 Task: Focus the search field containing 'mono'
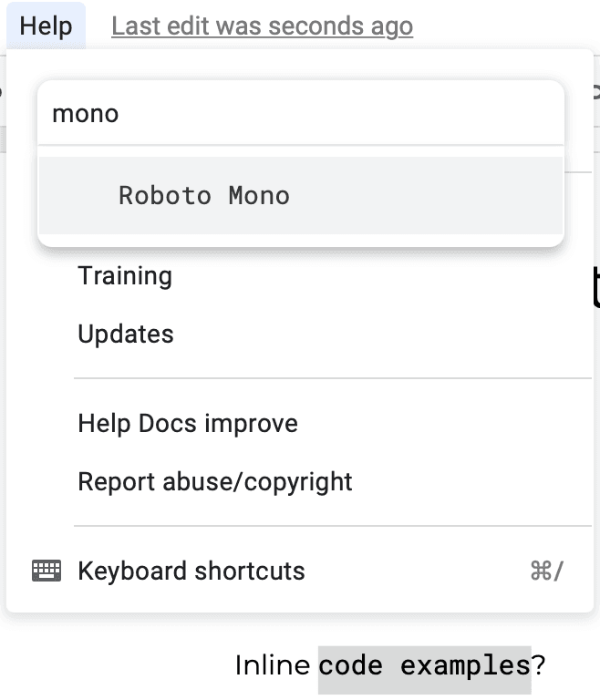tap(301, 113)
